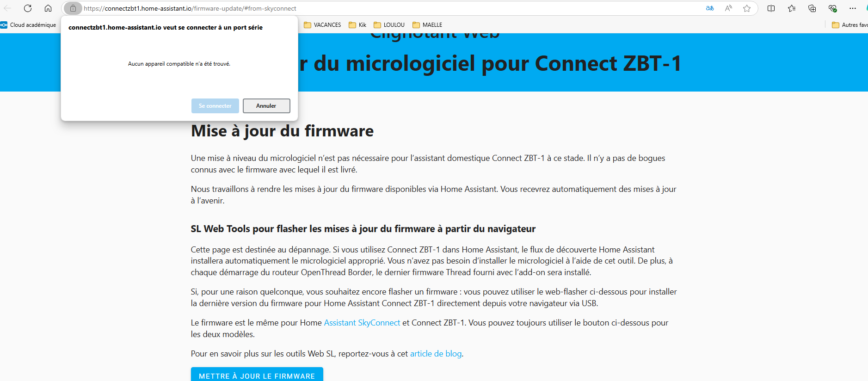This screenshot has width=868, height=381.
Task: Open the article de blog link
Action: click(x=436, y=354)
